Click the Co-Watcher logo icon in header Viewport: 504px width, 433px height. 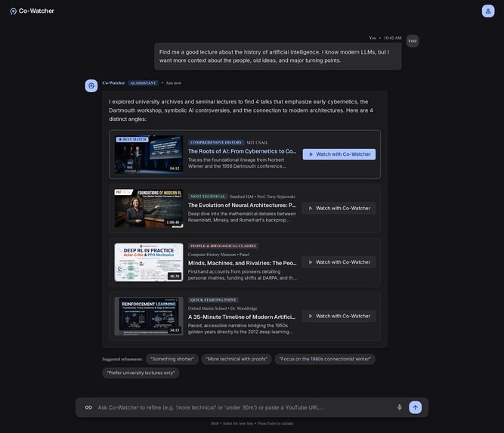click(13, 11)
